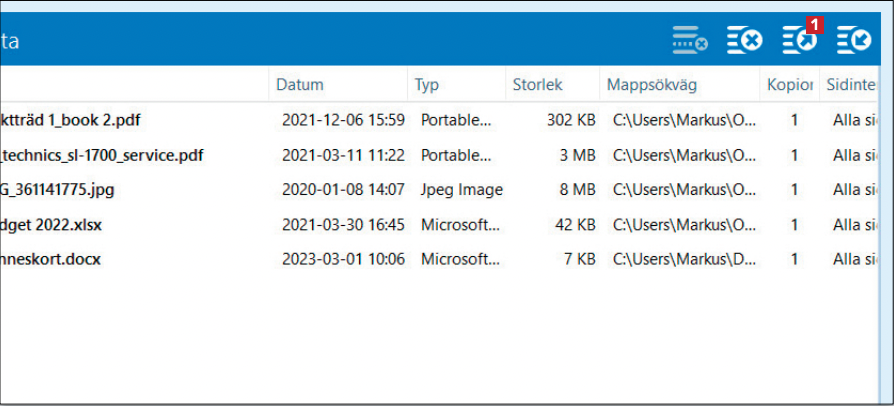Click the Sidintervall column header at right edge
This screenshot has width=894, height=406.
click(850, 85)
